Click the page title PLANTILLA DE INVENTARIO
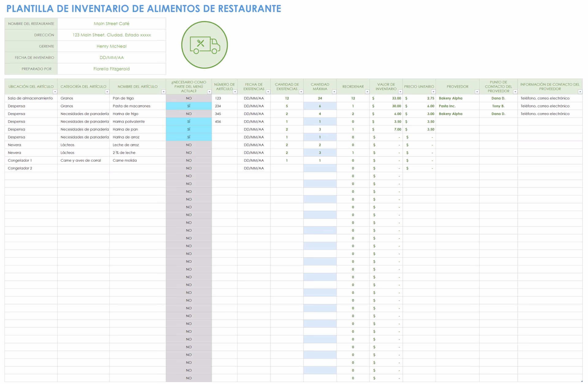 [x=144, y=9]
